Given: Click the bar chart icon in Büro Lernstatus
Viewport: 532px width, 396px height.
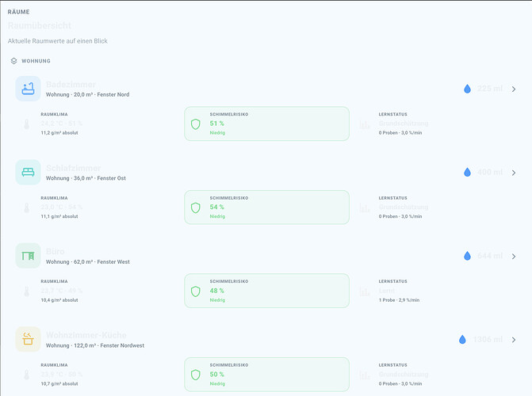Looking at the screenshot, I should pos(365,291).
